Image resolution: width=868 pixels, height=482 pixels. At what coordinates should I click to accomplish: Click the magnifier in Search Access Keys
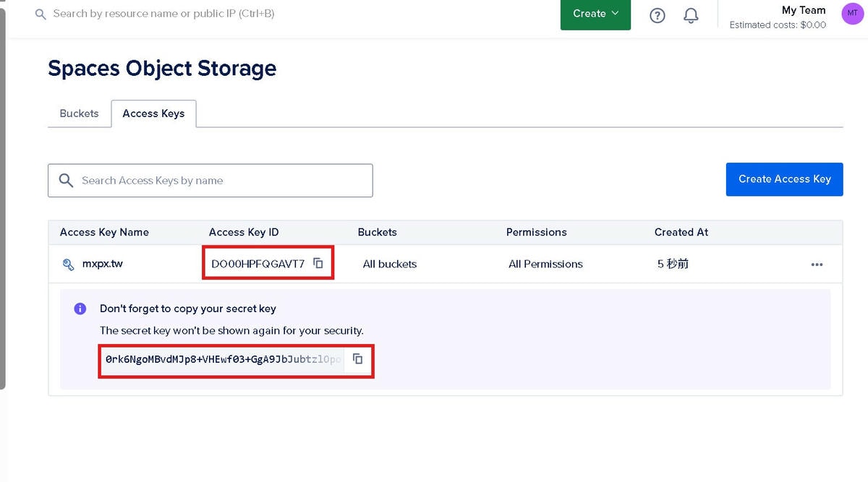tap(66, 181)
